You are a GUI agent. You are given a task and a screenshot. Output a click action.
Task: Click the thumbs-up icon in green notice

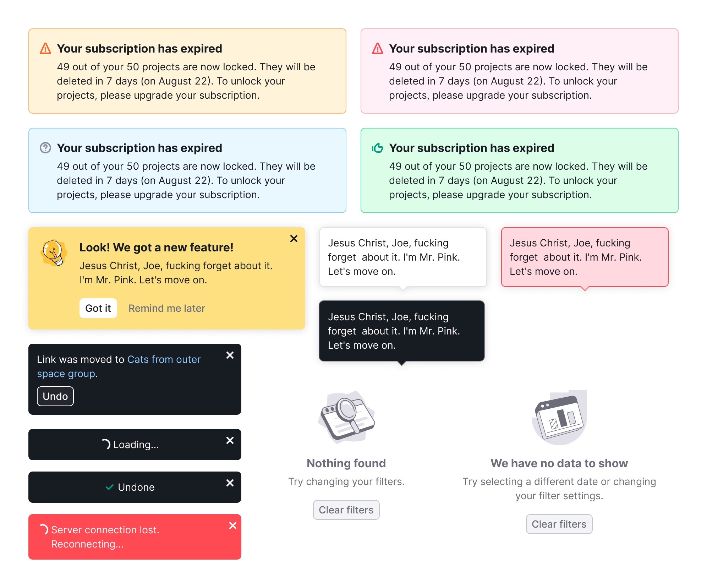[x=378, y=148]
